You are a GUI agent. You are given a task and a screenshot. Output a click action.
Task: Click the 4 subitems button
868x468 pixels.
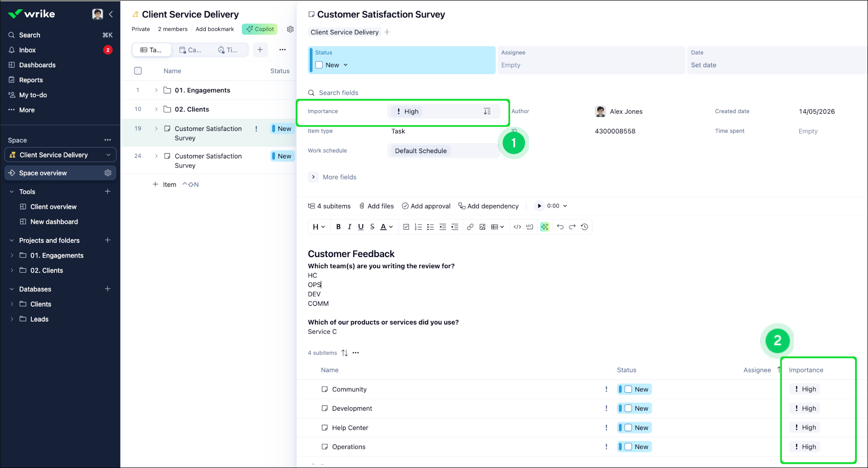[329, 206]
